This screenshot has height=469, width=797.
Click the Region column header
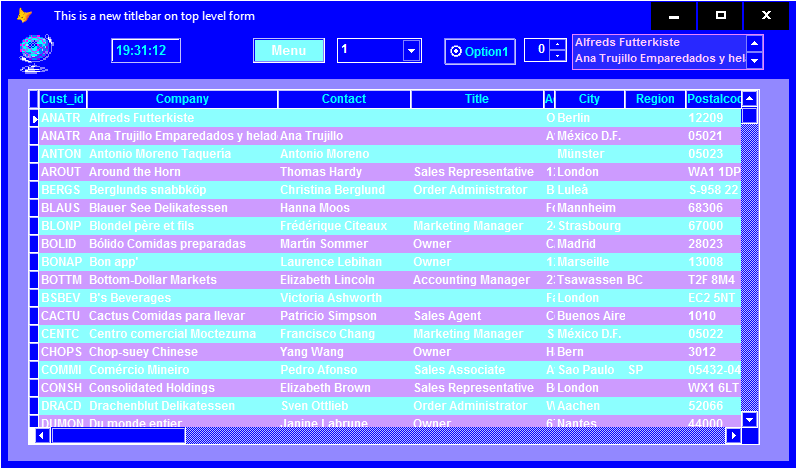click(x=655, y=99)
